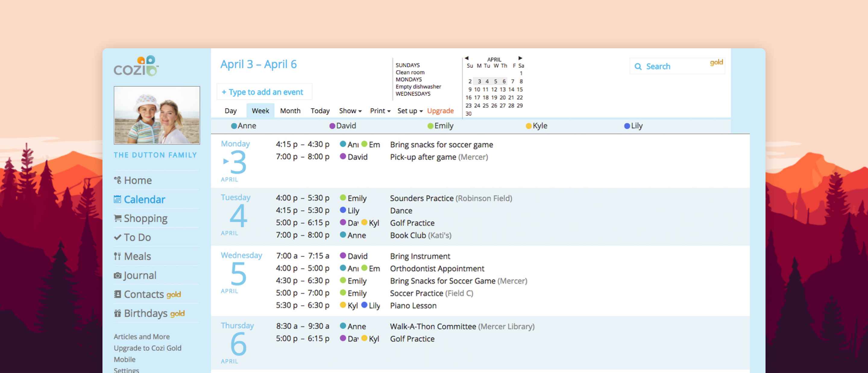Open Meals using the utensils icon
The image size is (868, 373).
coord(117,256)
